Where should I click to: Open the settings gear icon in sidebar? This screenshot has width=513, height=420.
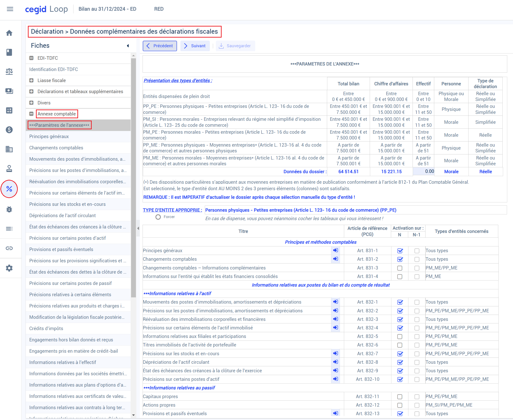click(x=9, y=268)
